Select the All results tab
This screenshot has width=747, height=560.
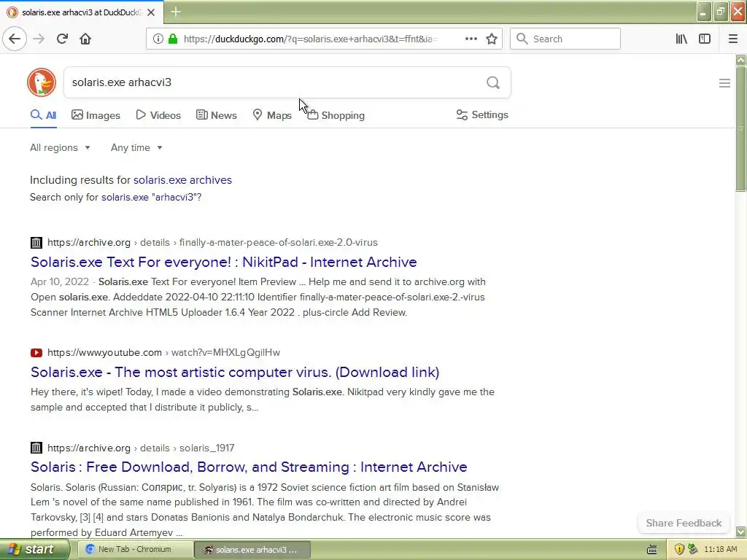[x=43, y=115]
